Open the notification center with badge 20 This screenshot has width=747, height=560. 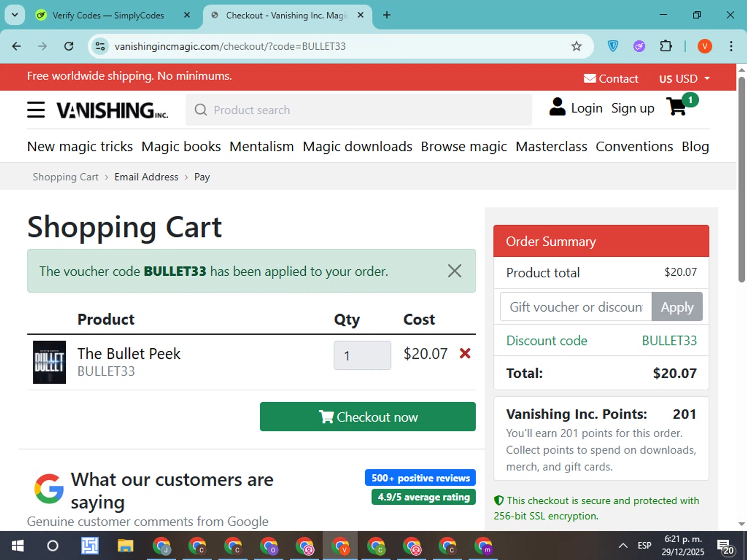(x=726, y=547)
